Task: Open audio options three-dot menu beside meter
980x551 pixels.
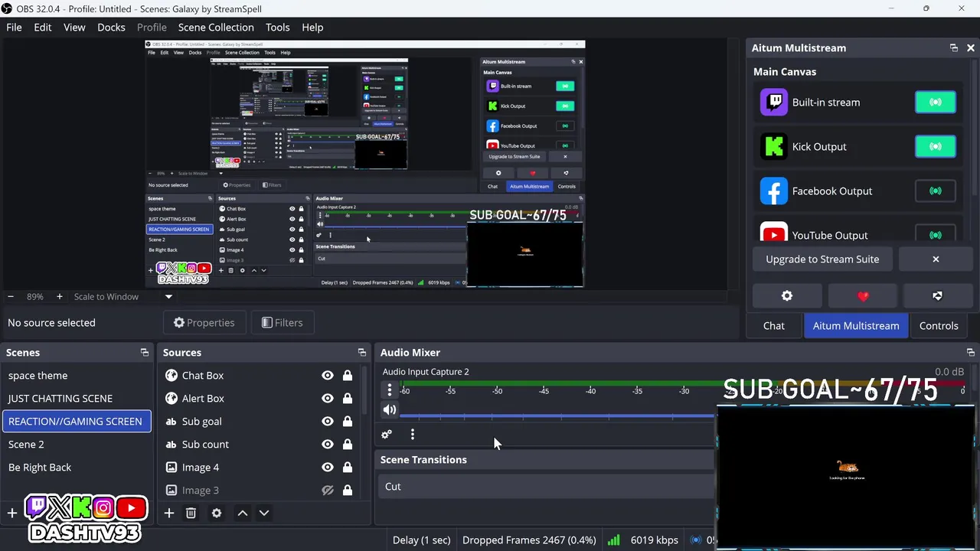Action: (390, 390)
